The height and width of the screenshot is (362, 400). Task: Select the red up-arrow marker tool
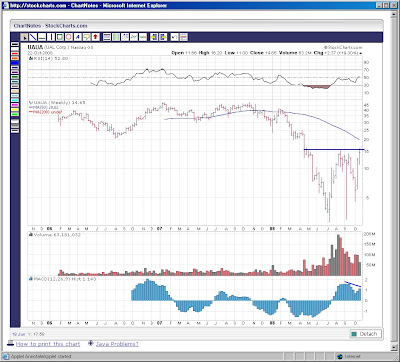[x=95, y=37]
